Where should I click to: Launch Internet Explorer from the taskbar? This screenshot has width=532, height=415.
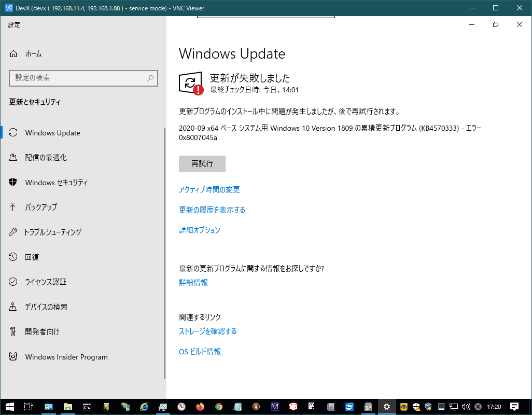point(144,407)
